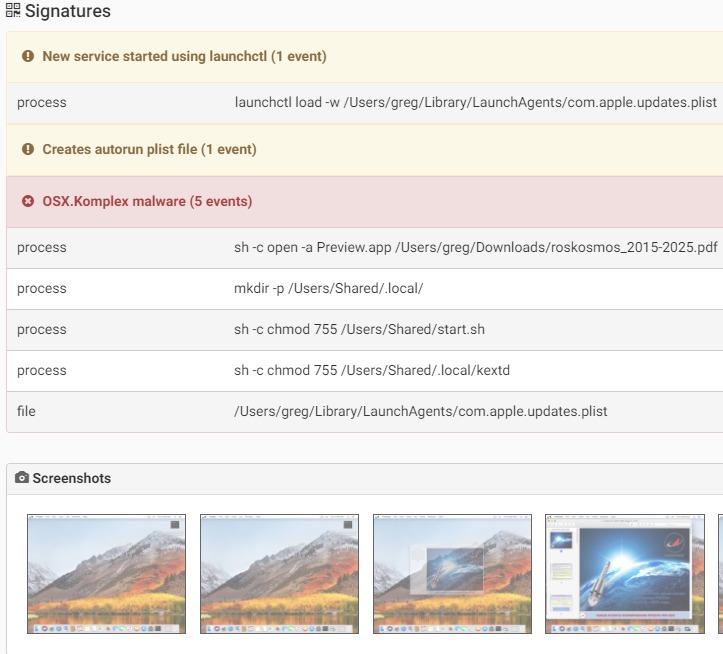This screenshot has height=654, width=723.
Task: Select the open -a Preview.app command row
Action: [x=365, y=248]
